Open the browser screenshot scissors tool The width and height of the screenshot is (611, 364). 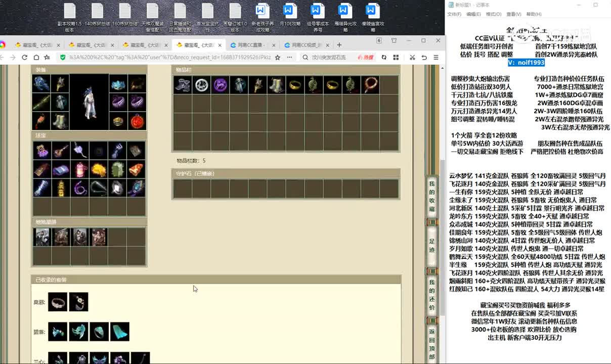[x=412, y=58]
